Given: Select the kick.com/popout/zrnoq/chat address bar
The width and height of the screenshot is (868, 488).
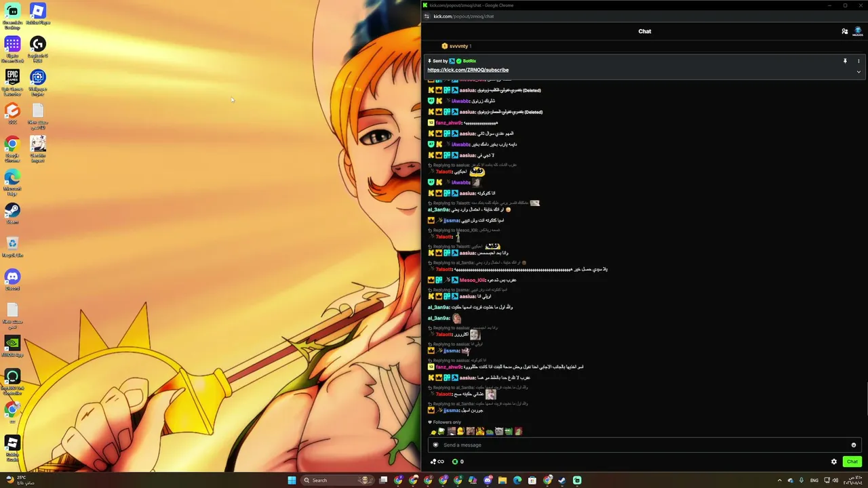Looking at the screenshot, I should click(464, 16).
